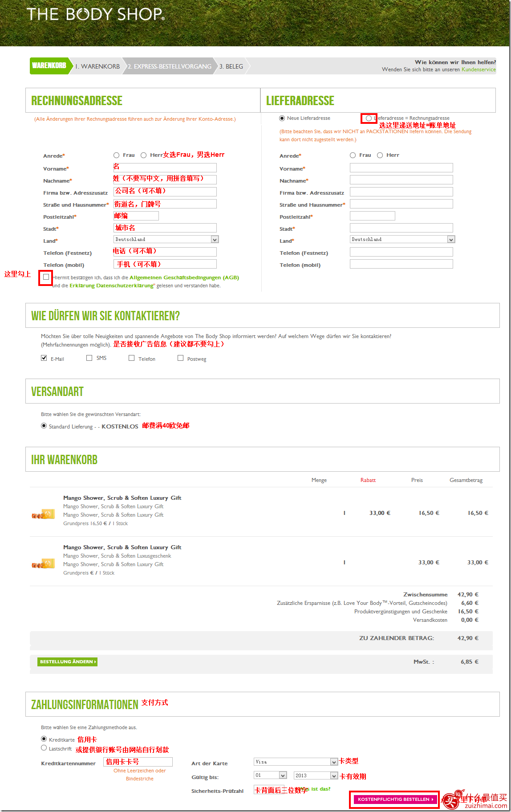
Task: Select Frau under Lieferadresse Anrede
Action: 353,155
